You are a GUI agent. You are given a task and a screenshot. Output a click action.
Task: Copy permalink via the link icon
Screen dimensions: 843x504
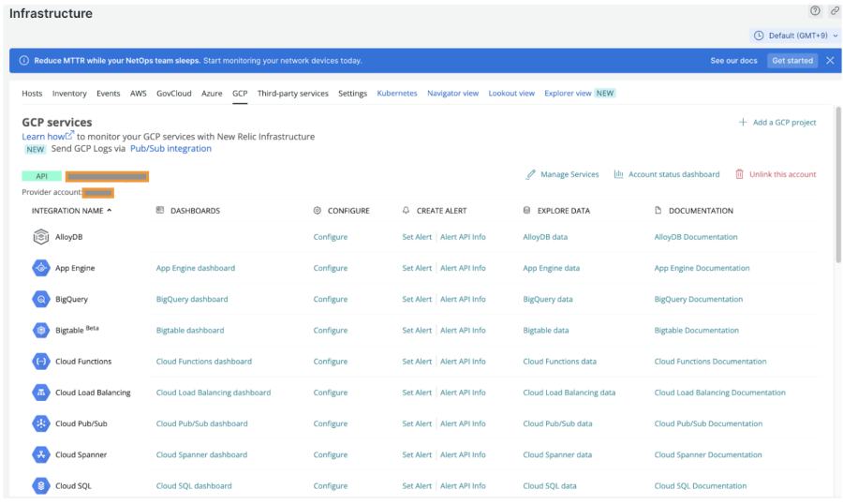point(835,10)
